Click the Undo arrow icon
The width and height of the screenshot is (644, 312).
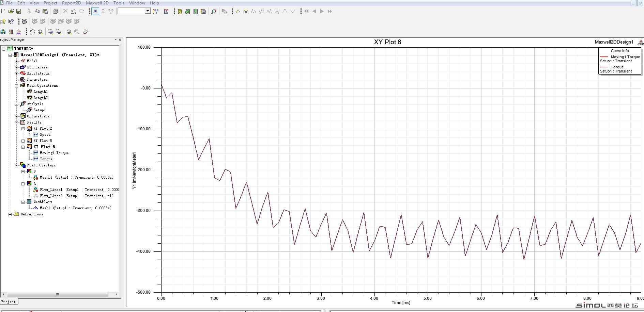tap(74, 11)
